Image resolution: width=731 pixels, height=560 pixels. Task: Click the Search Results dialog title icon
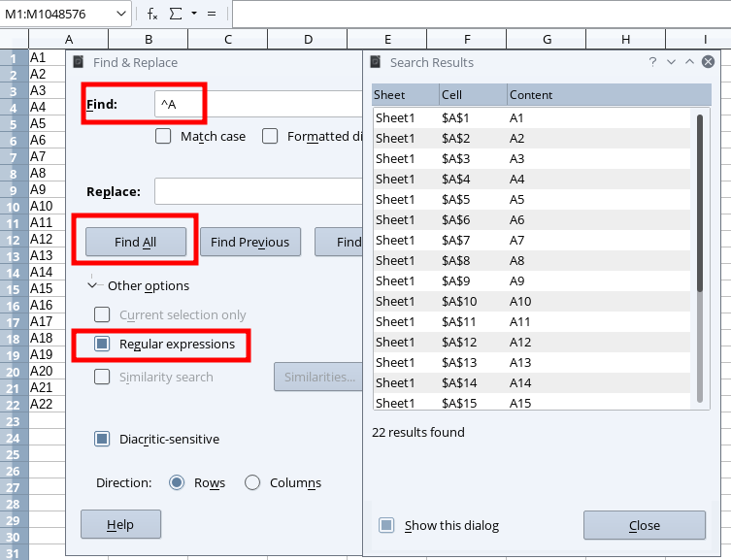point(376,62)
